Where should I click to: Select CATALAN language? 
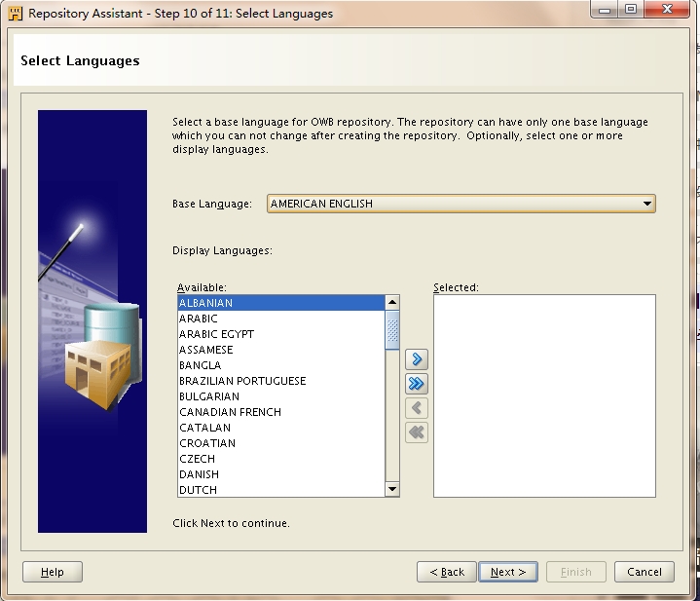pyautogui.click(x=280, y=428)
